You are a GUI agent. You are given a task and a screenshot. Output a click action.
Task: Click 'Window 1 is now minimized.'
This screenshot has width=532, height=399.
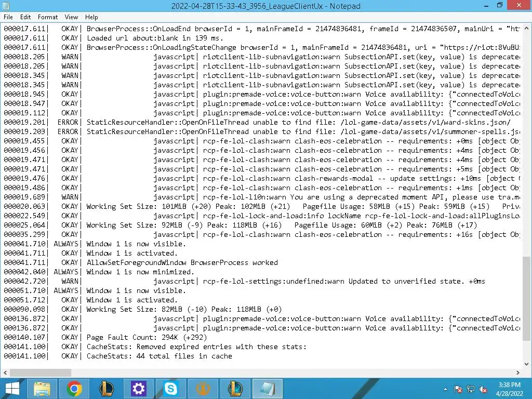coord(140,272)
